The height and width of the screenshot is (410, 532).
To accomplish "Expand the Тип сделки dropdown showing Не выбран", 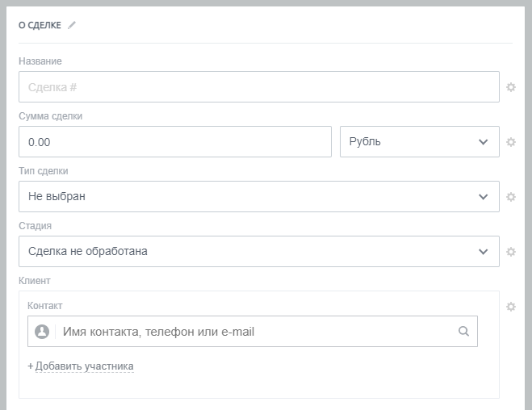I will tap(258, 197).
